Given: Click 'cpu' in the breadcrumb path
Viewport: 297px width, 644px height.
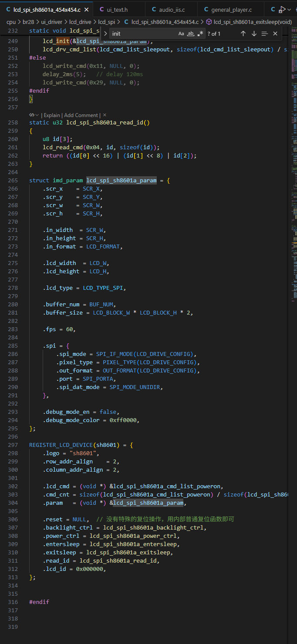Looking at the screenshot, I should pyautogui.click(x=11, y=22).
